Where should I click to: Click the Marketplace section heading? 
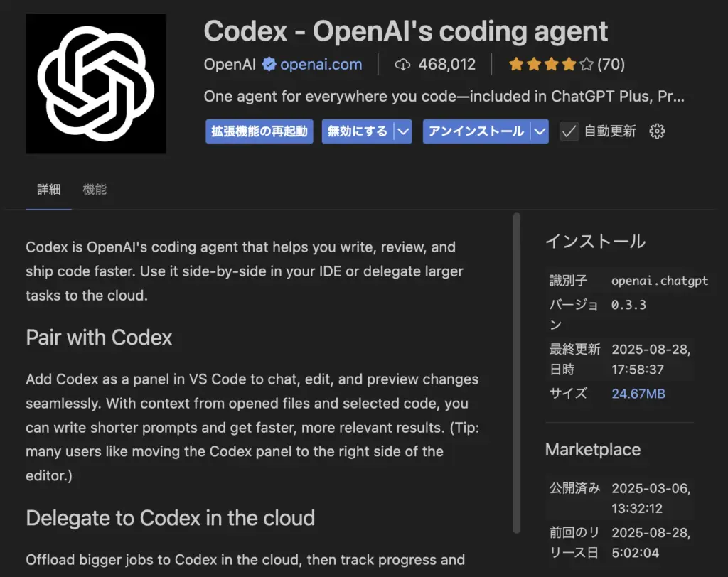pyautogui.click(x=593, y=449)
